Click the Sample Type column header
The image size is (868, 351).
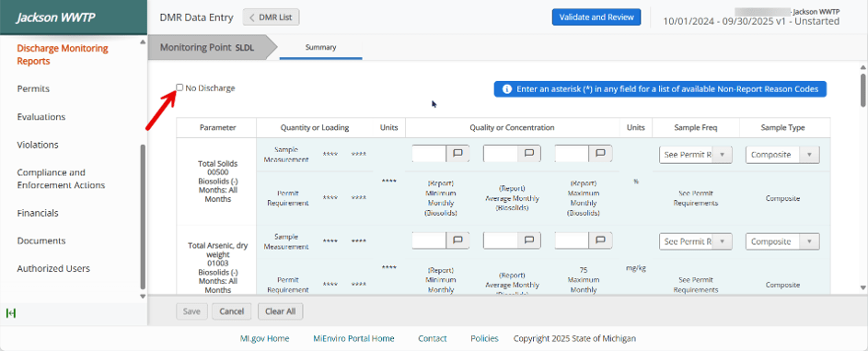(782, 128)
